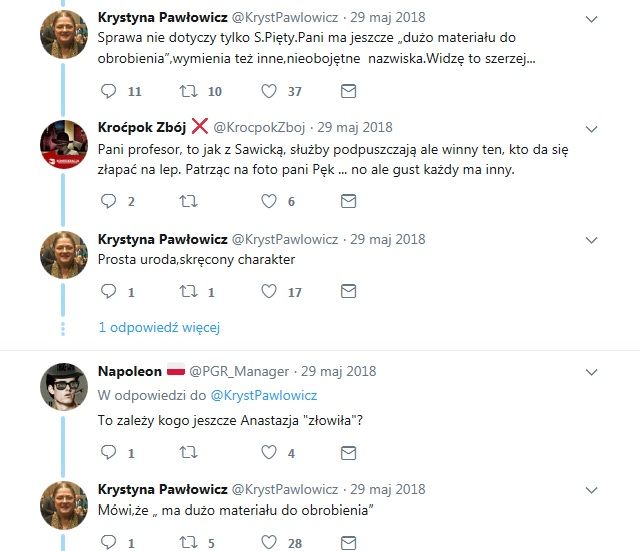
Task: Send Kroćpok Zbój's tweet via direct message
Action: click(348, 201)
